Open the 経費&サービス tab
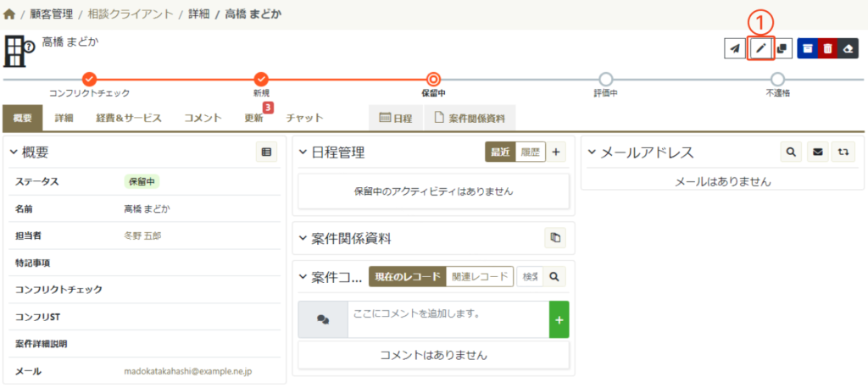The width and height of the screenshot is (868, 388). point(128,119)
